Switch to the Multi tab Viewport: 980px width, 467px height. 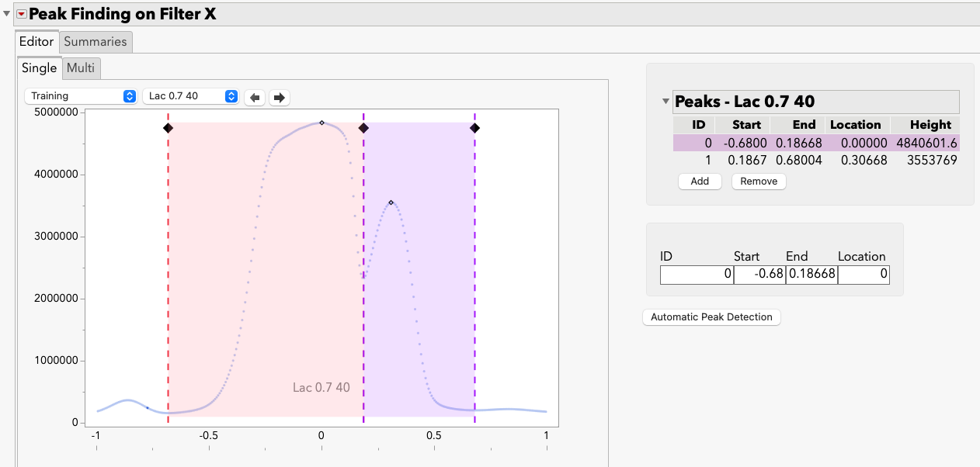81,67
